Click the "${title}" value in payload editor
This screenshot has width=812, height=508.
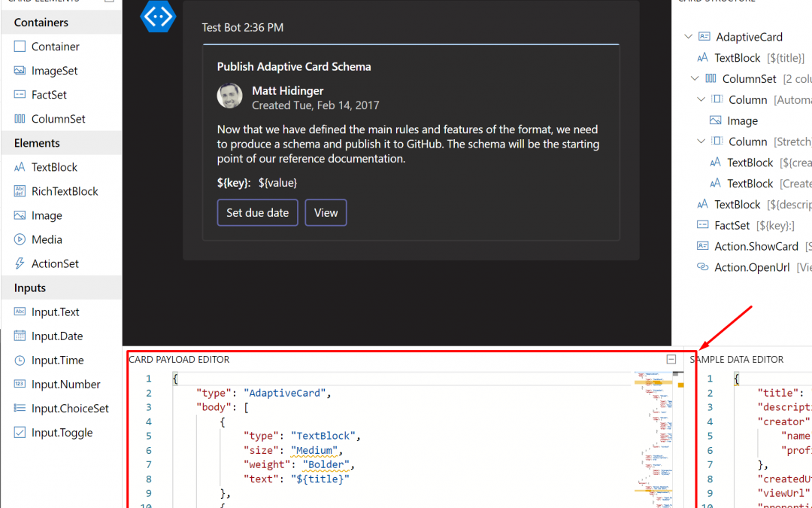point(320,479)
